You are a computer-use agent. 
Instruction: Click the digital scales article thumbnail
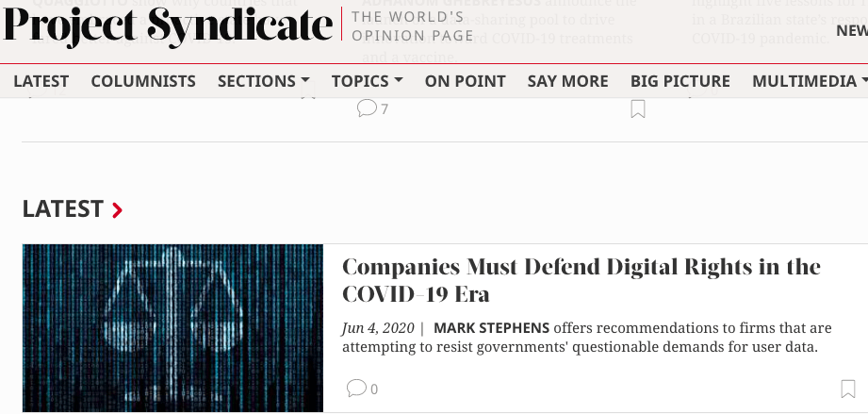click(172, 328)
